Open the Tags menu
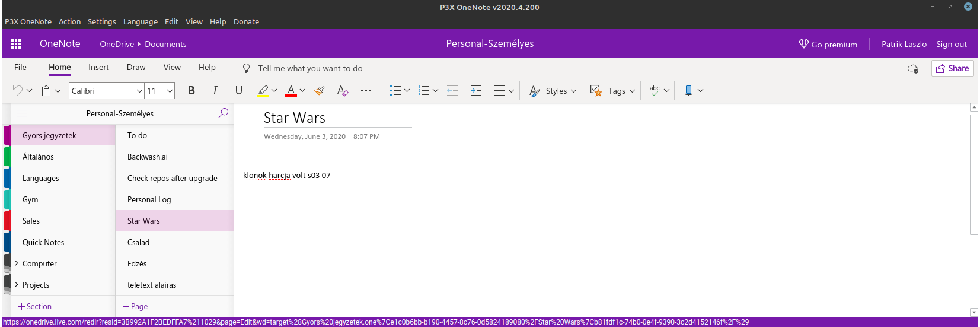Viewport: 980px width, 327px height. 613,91
